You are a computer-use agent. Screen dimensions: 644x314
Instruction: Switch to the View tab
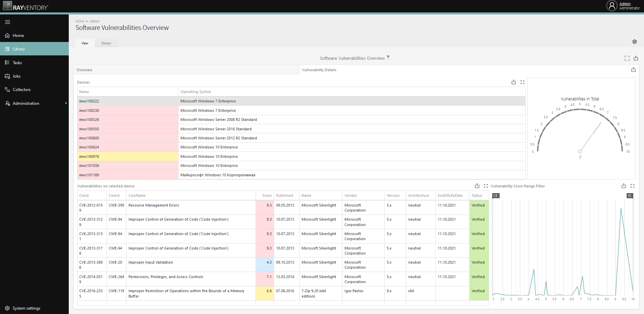[x=85, y=43]
